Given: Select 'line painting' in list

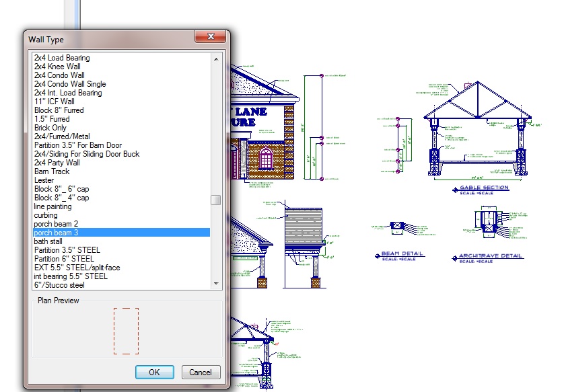Looking at the screenshot, I should (x=53, y=206).
